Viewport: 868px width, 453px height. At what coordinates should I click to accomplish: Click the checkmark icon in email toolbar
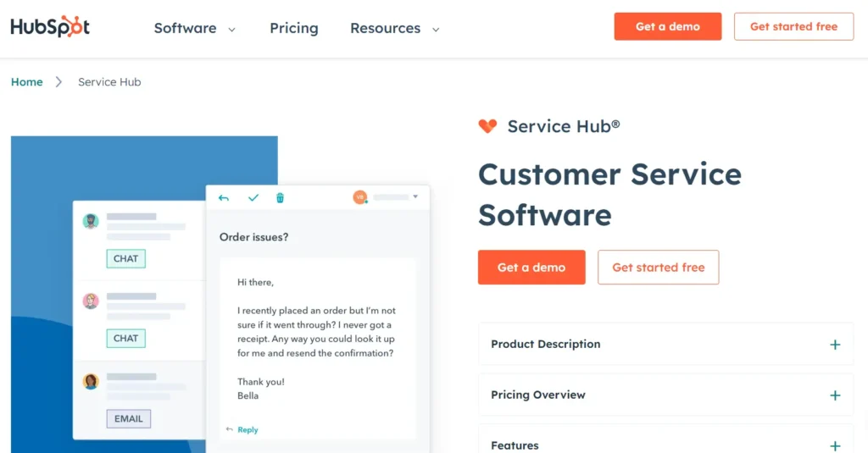(253, 198)
